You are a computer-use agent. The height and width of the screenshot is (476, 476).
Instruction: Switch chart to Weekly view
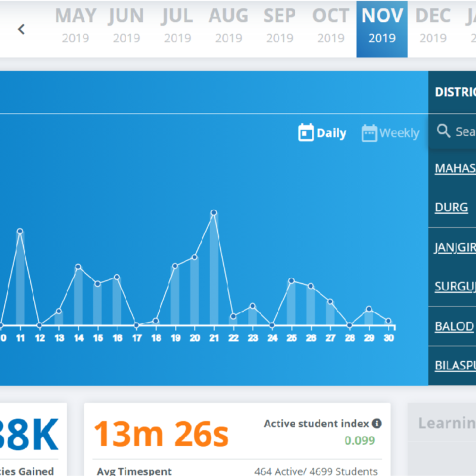[x=399, y=133]
